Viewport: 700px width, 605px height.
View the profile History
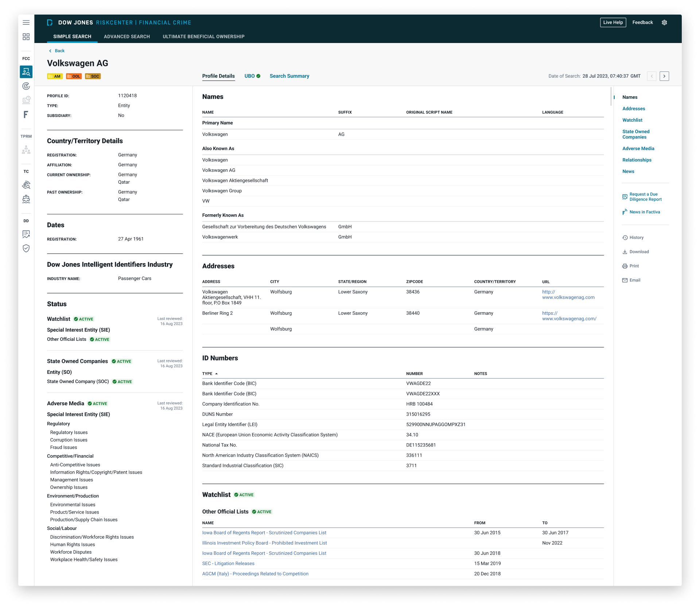point(633,238)
